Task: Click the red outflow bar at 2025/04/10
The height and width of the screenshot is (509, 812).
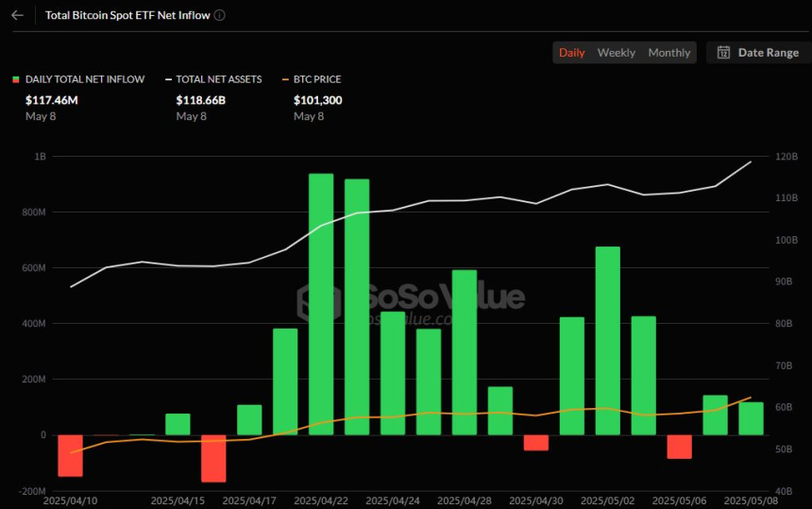Action: click(x=71, y=455)
